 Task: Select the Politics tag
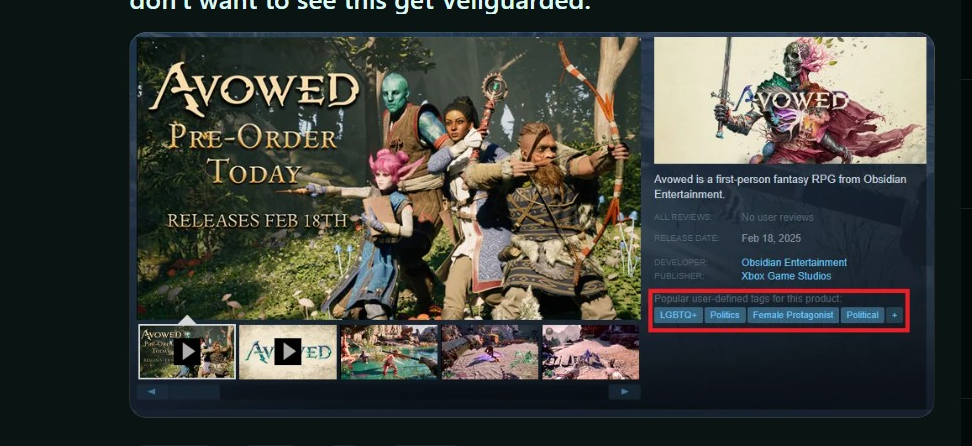tap(725, 315)
